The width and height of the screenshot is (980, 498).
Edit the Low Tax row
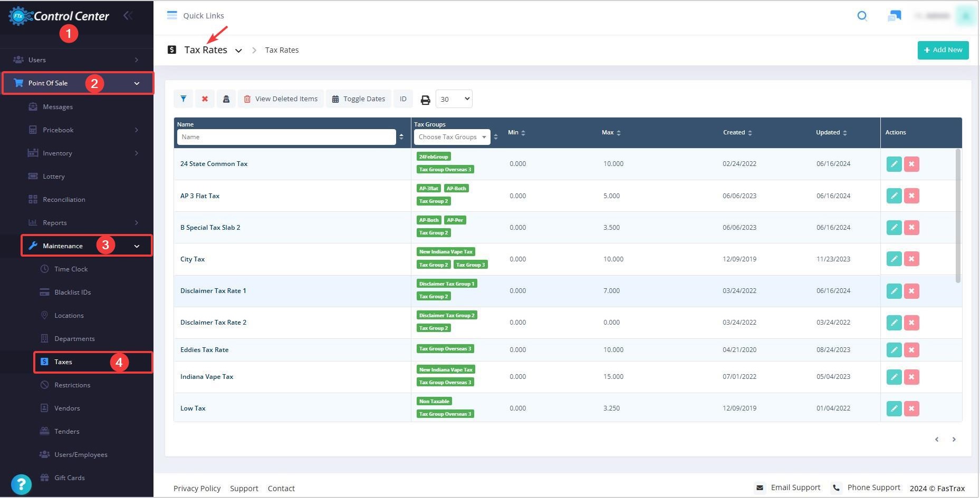click(x=894, y=408)
